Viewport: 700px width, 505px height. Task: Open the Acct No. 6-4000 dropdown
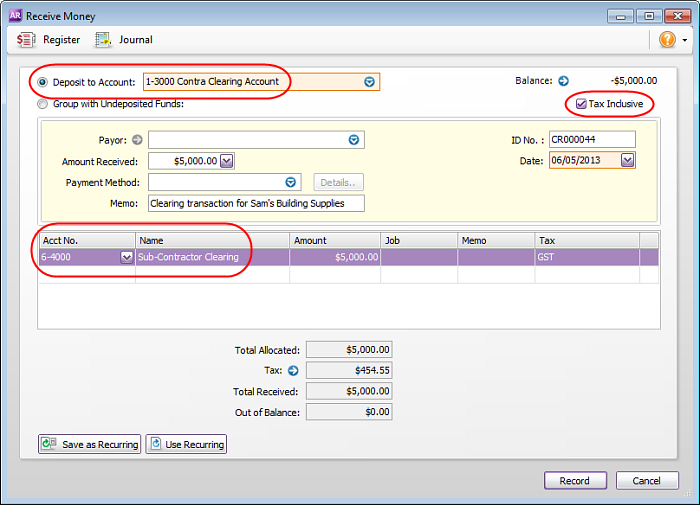pos(126,257)
